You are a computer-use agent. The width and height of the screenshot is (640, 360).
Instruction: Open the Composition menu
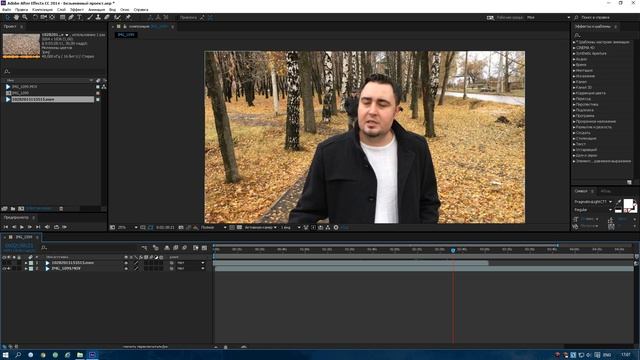(x=42, y=9)
